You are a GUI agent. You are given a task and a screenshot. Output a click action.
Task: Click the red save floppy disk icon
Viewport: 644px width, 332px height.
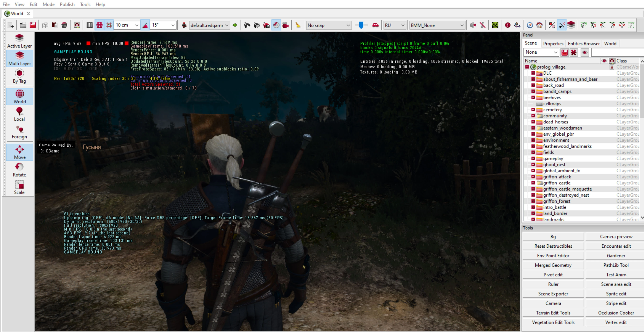(33, 25)
